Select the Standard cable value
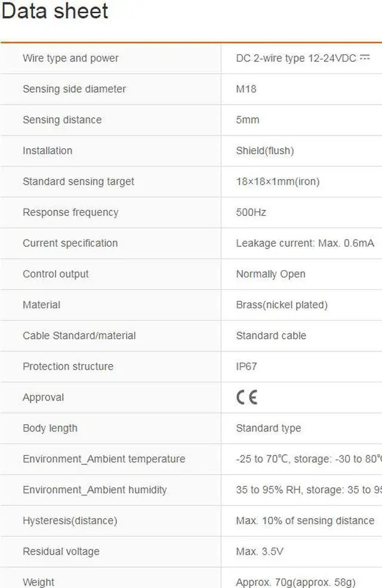Screen dimensions: 382x588 coord(271,336)
